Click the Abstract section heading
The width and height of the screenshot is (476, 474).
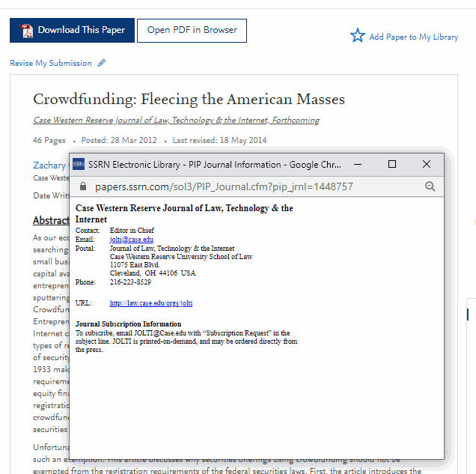(50, 221)
